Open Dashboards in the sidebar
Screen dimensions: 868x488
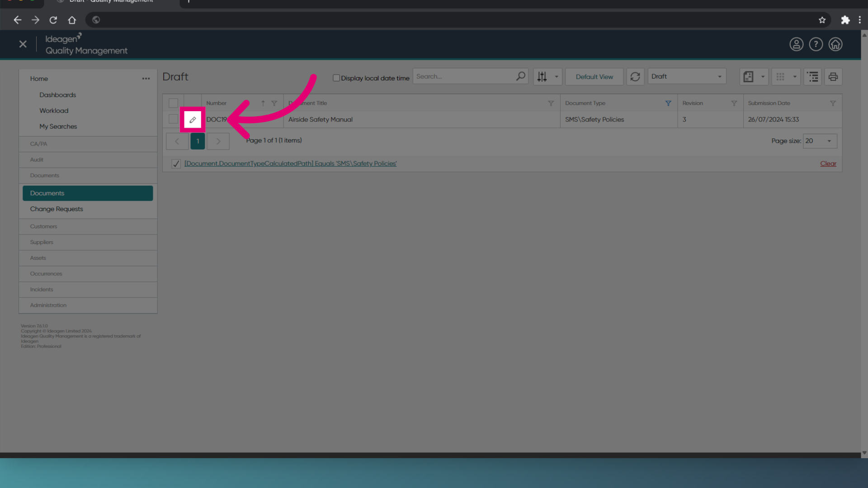tap(57, 95)
